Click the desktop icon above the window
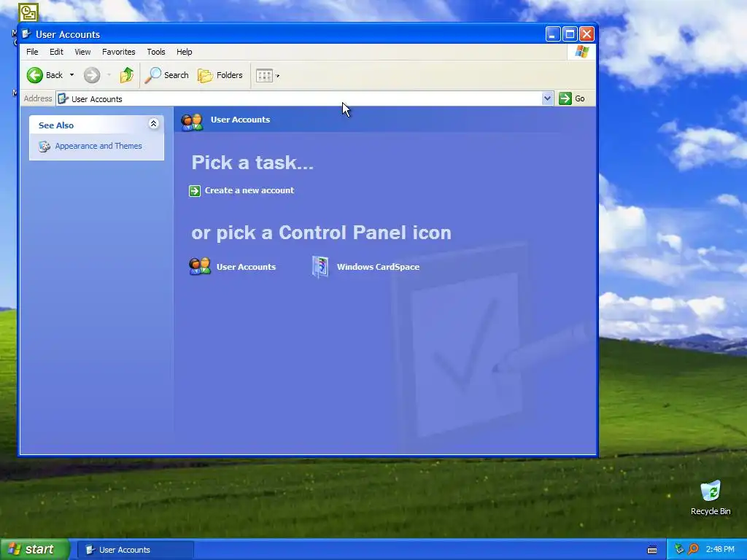This screenshot has width=747, height=560. coord(28,12)
